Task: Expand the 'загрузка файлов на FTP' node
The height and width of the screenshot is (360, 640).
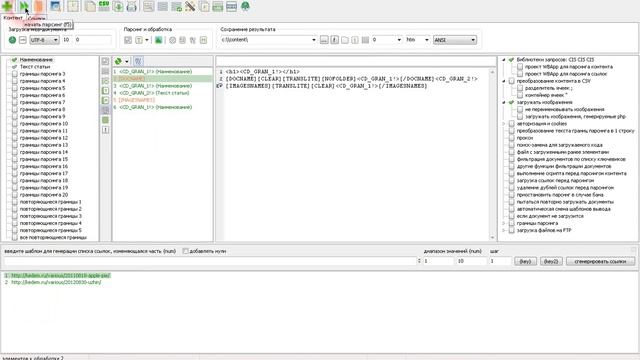Action: 504,230
